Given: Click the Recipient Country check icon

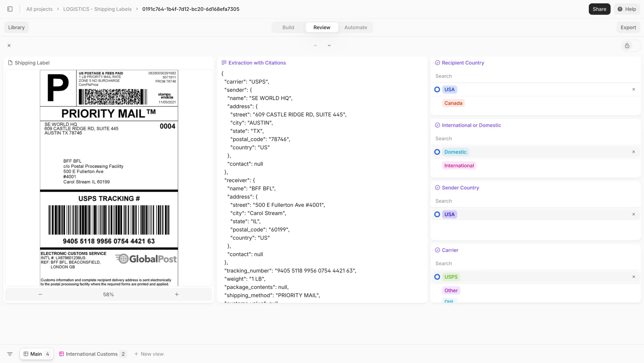Looking at the screenshot, I should 437,63.
